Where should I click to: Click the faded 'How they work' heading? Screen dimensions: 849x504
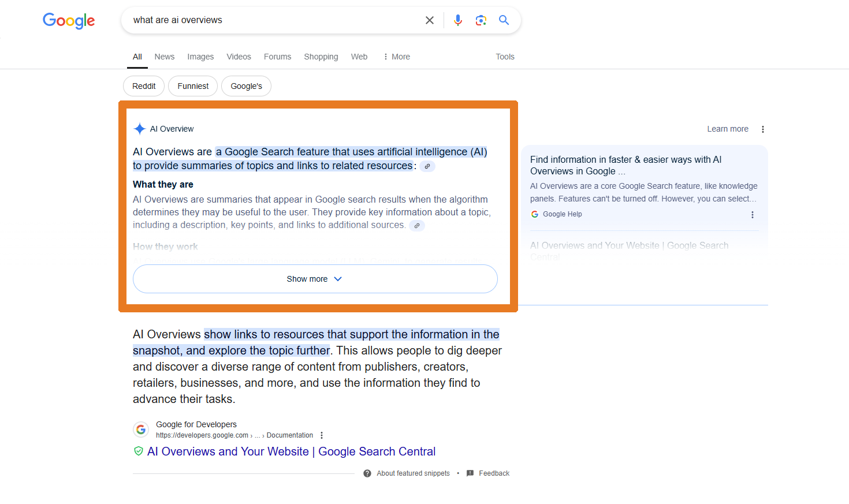coord(166,247)
